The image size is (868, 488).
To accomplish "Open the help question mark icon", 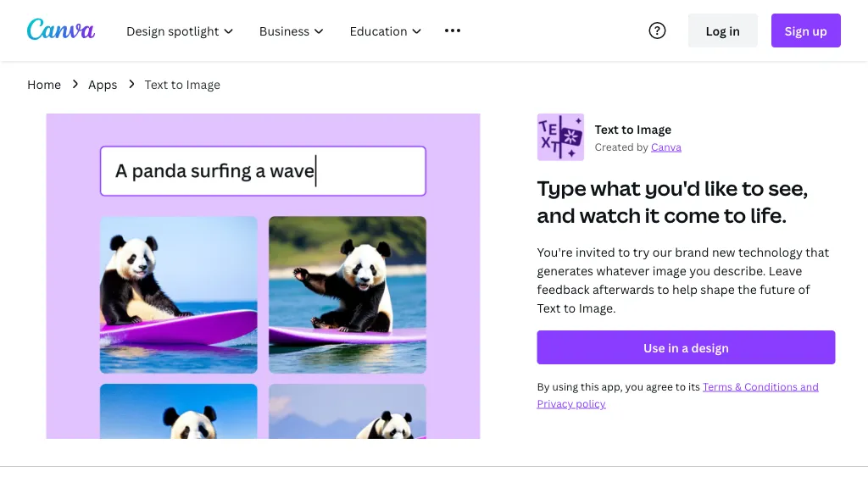I will pyautogui.click(x=657, y=30).
